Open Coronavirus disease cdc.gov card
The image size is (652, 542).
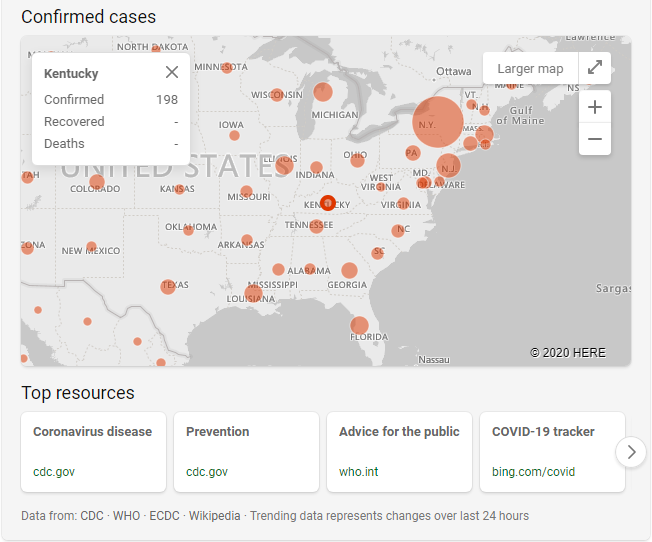click(93, 452)
